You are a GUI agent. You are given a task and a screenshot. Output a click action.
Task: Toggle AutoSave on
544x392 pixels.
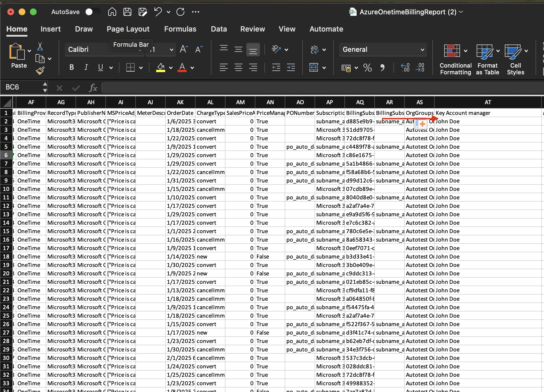tap(93, 12)
